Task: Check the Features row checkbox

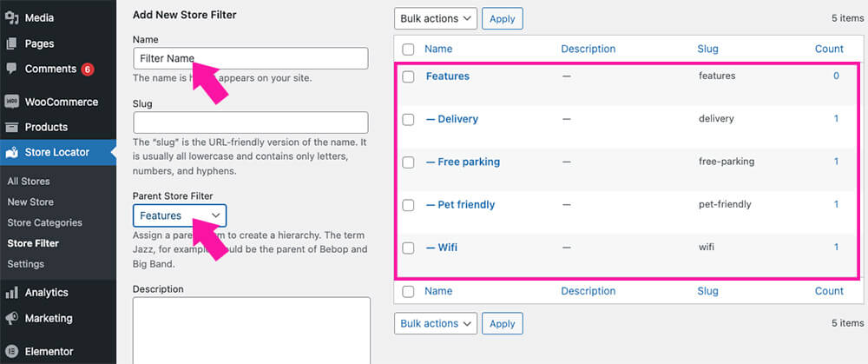Action: pos(408,76)
